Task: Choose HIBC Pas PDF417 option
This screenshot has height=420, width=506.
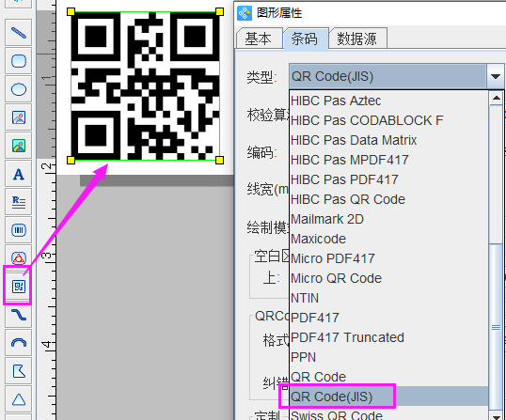Action: (388, 179)
